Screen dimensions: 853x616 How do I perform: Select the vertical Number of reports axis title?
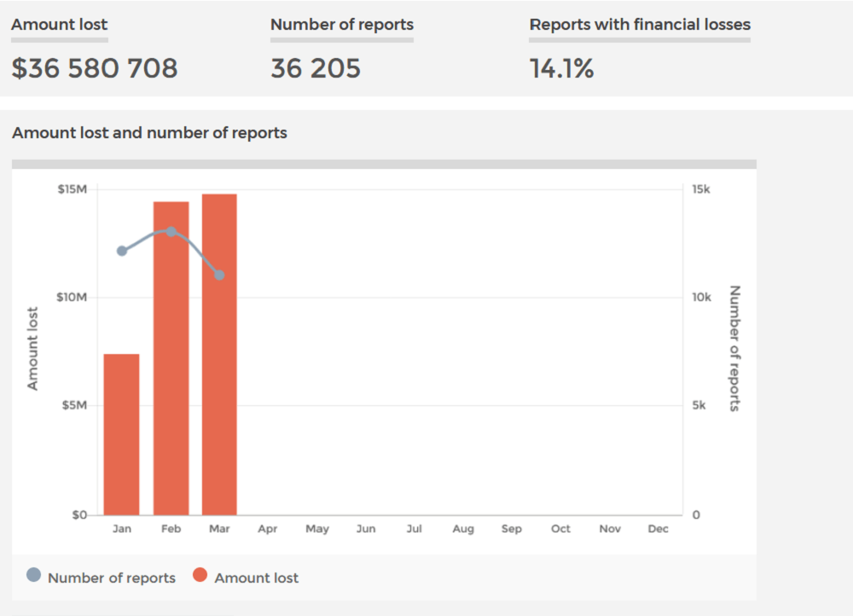tap(735, 348)
